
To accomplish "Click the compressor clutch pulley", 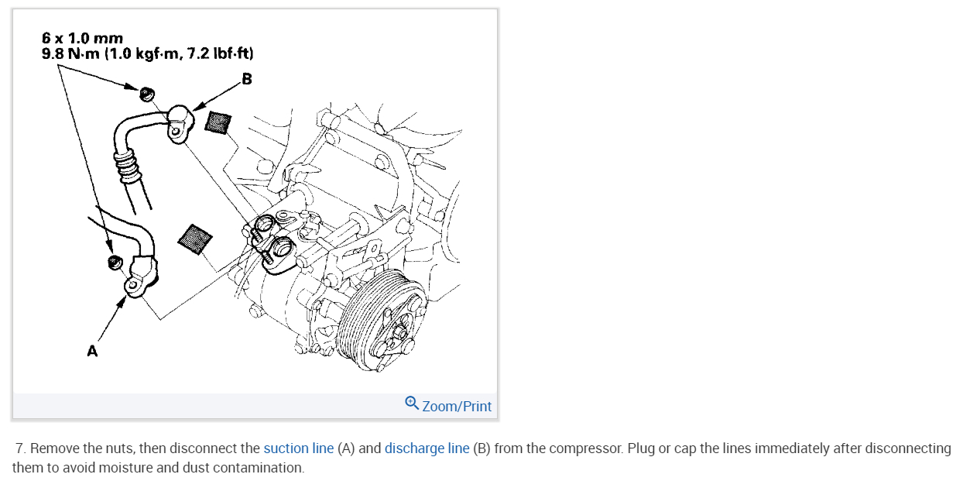I will [x=385, y=318].
